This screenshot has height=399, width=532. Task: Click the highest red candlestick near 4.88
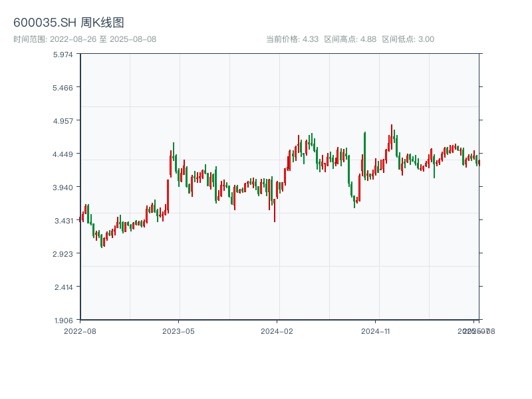click(x=392, y=133)
